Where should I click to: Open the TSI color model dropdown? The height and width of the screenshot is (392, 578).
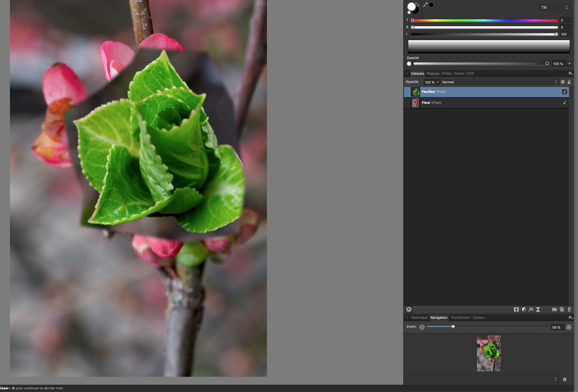555,7
